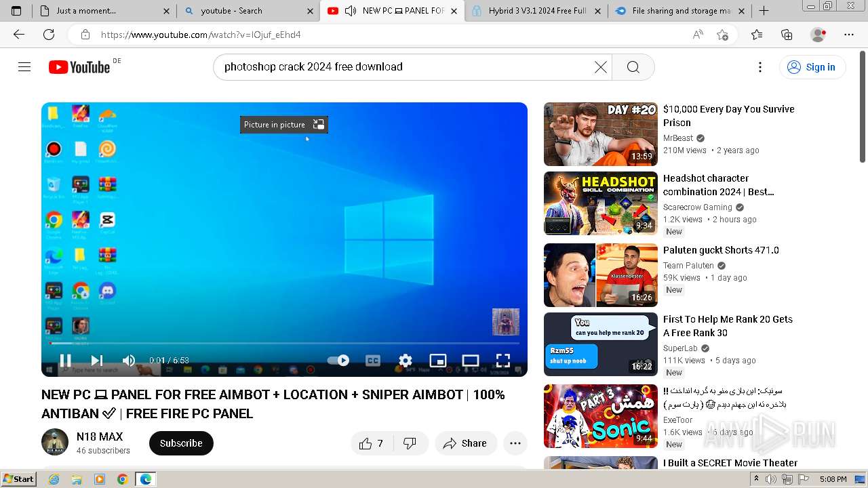The image size is (868, 488).
Task: Add this page to favorites
Action: coord(723,35)
